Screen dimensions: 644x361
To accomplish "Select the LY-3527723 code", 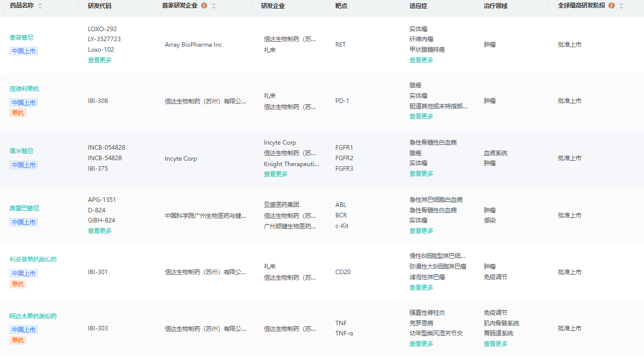I will (105, 39).
